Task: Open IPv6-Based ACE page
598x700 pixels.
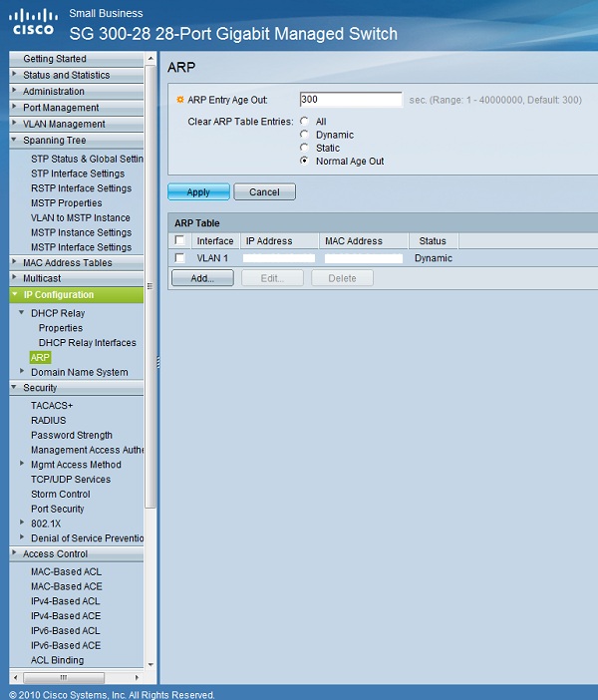Action: pyautogui.click(x=66, y=645)
